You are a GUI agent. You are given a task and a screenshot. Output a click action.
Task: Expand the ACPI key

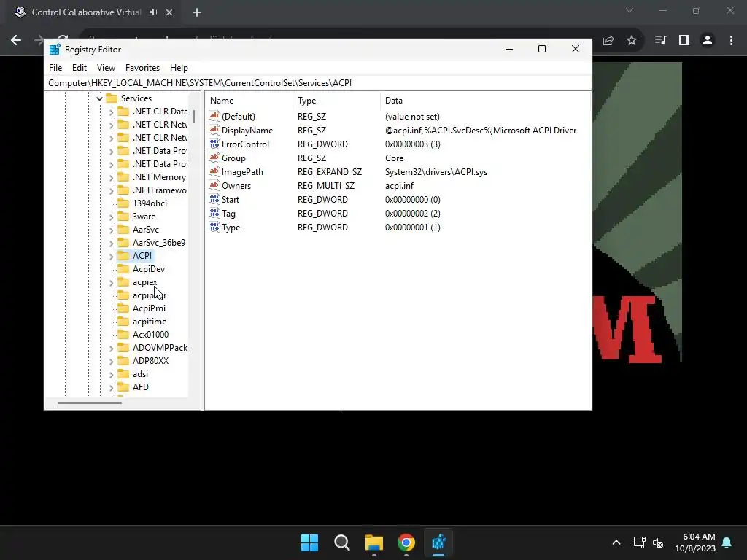112,256
